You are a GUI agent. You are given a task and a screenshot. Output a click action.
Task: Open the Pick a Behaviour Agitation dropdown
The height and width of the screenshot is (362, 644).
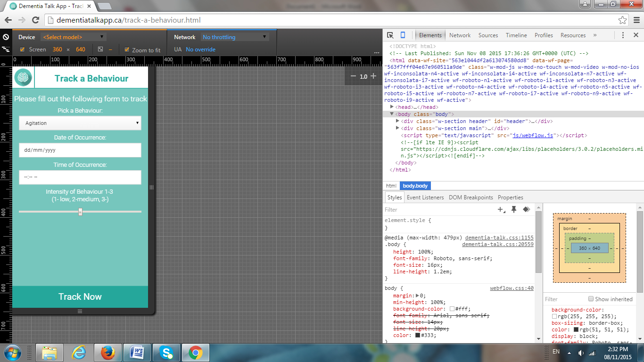pyautogui.click(x=80, y=123)
